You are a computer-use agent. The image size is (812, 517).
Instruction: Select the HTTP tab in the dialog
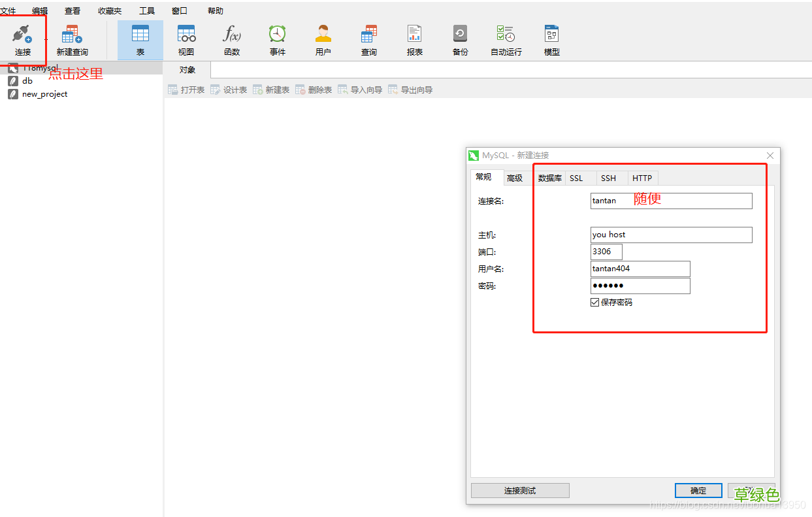[642, 178]
